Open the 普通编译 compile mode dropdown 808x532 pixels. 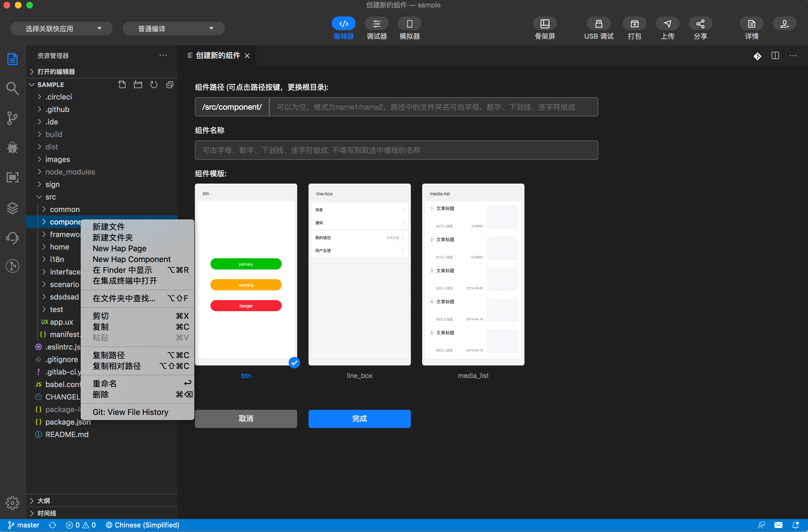click(174, 28)
